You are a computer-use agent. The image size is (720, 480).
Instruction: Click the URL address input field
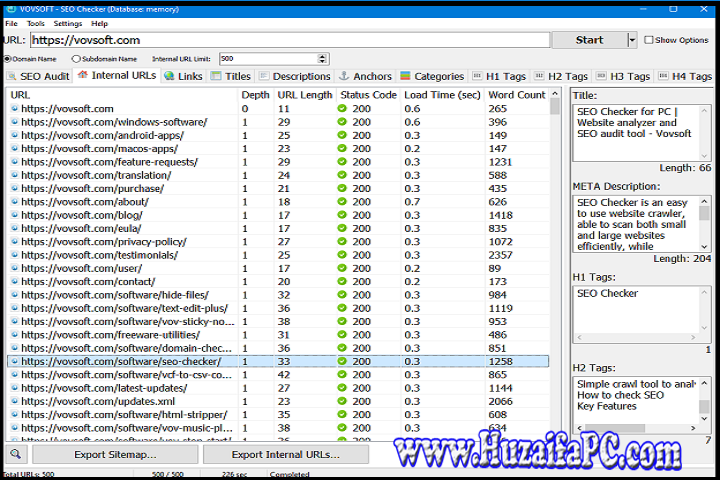point(290,40)
